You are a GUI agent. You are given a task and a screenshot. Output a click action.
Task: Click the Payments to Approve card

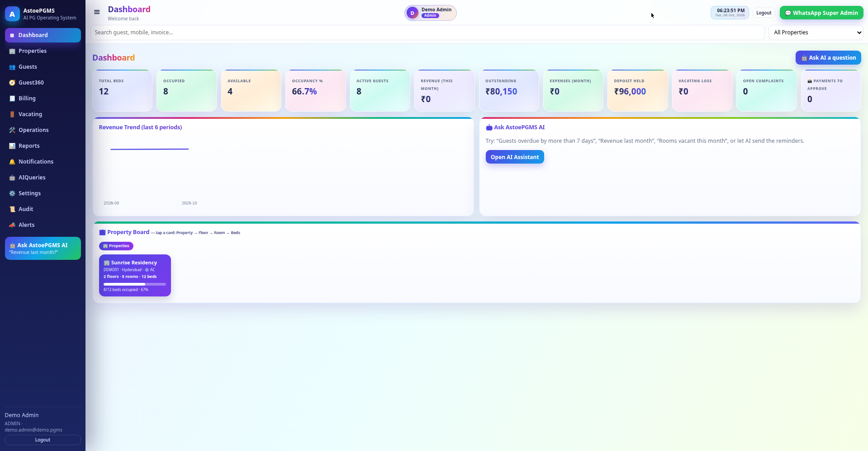pos(831,90)
